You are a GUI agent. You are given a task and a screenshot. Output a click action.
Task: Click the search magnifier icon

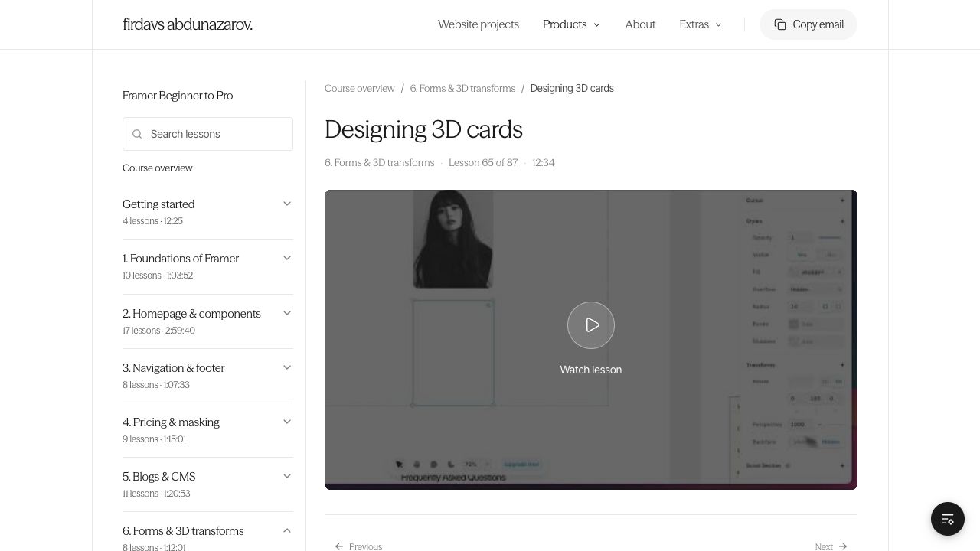click(x=137, y=134)
